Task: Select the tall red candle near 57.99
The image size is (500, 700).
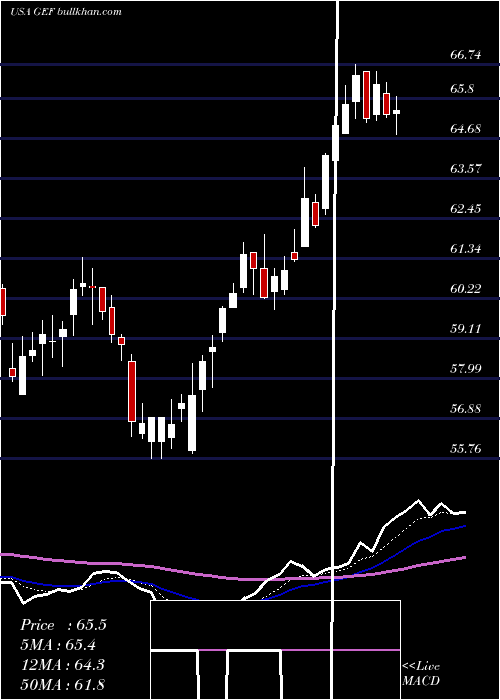Action: pos(132,392)
